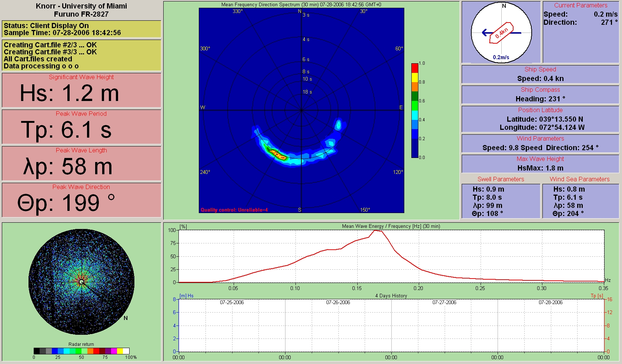
Task: Click the radar return circular image center
Action: click(x=81, y=282)
